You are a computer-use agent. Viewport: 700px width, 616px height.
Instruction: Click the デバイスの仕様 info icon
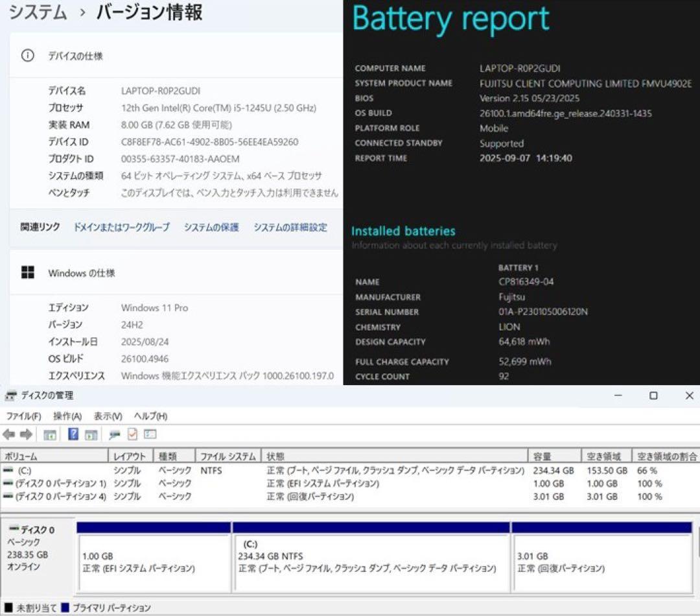pos(27,56)
